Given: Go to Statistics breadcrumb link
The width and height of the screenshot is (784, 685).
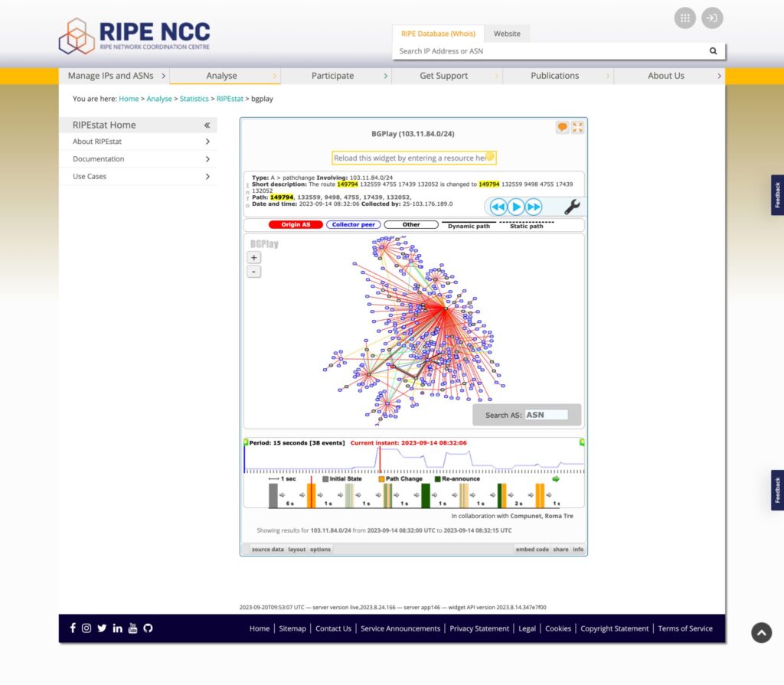Looking at the screenshot, I should 194,99.
